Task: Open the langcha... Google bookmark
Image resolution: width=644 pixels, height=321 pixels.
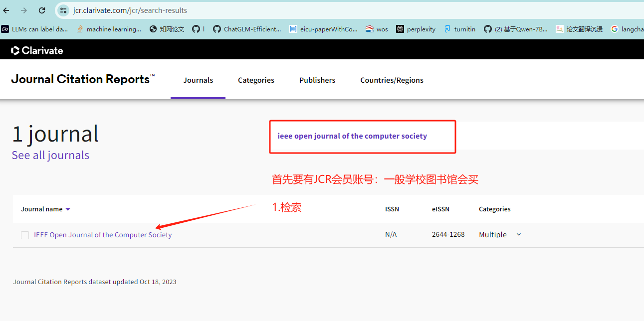Action: point(627,29)
